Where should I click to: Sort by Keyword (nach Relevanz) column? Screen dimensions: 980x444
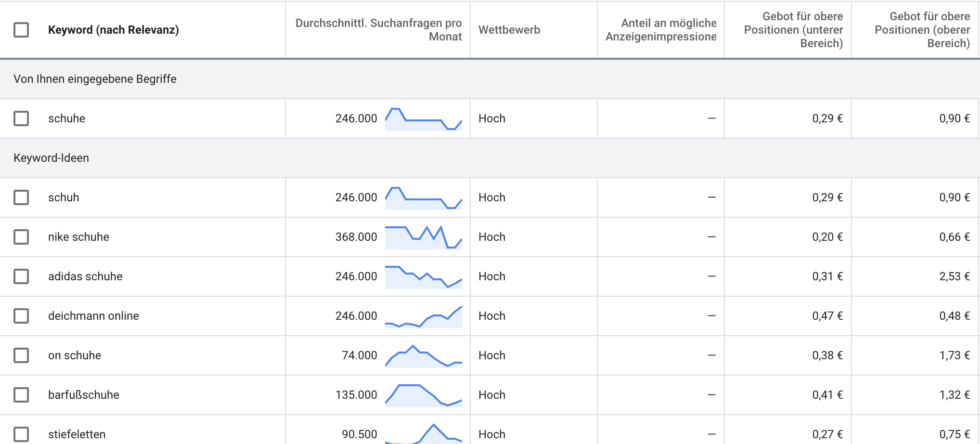click(x=114, y=30)
